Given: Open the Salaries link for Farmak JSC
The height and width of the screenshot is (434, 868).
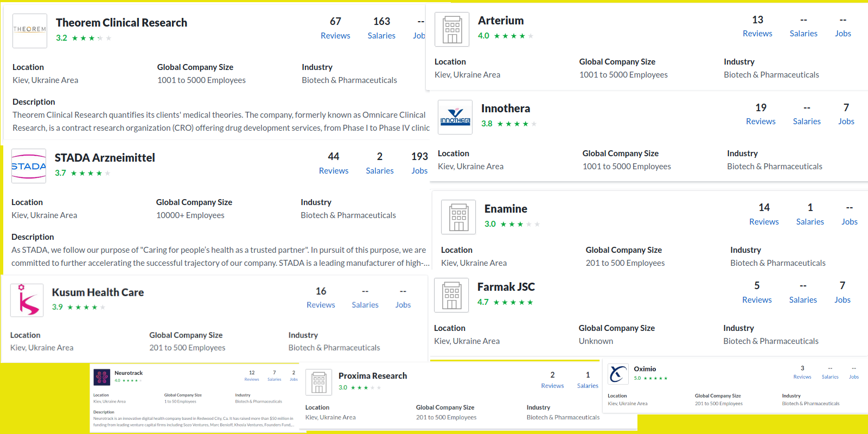Looking at the screenshot, I should click(803, 292).
